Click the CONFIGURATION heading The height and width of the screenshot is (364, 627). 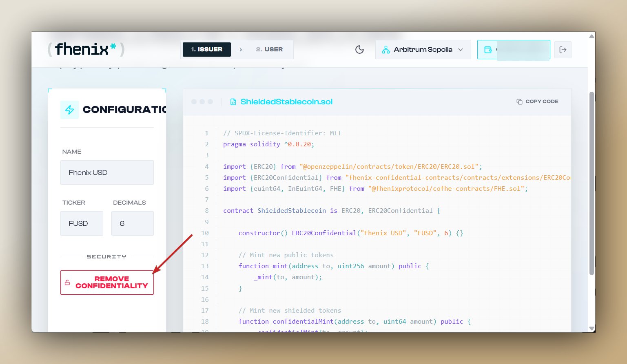124,110
